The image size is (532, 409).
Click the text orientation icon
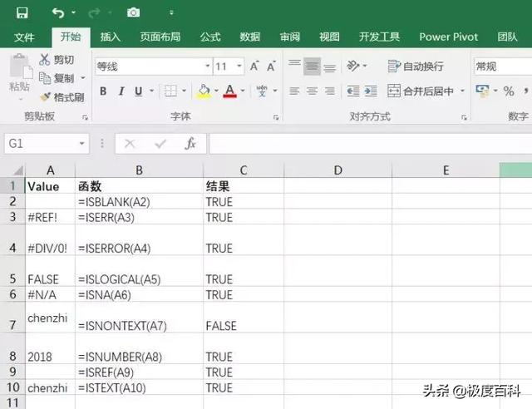353,66
